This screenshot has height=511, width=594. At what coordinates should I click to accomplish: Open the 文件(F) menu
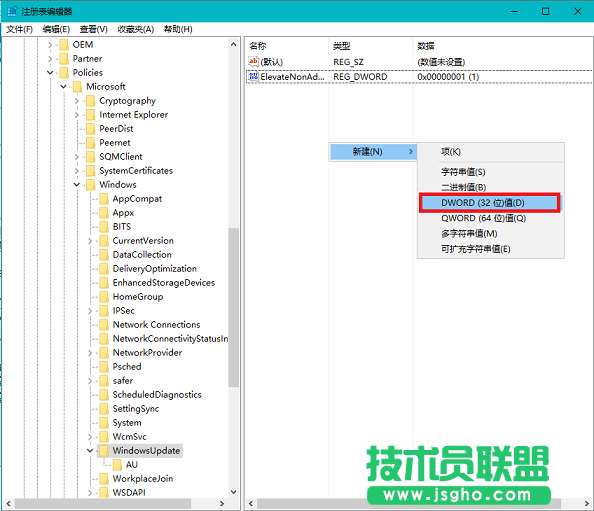tap(19, 29)
